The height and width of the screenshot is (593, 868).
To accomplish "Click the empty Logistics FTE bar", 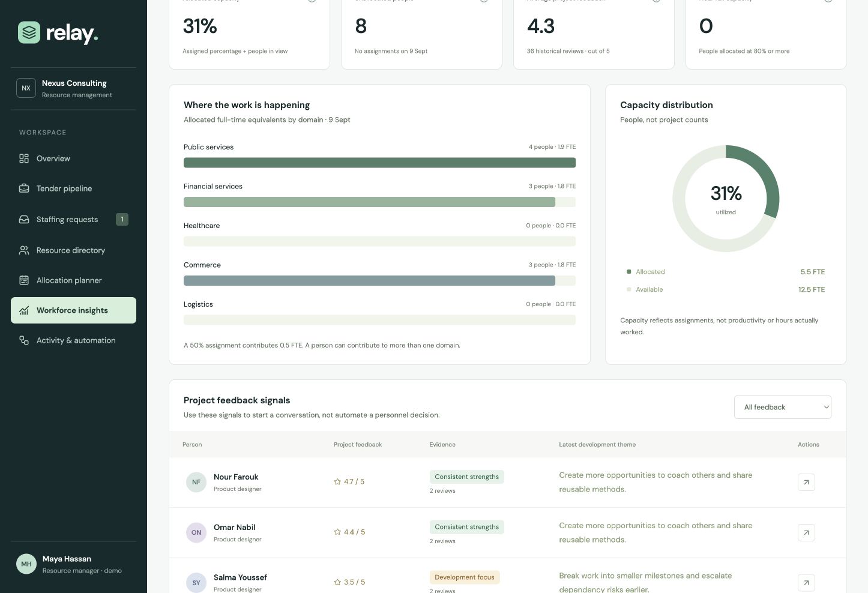I will point(379,320).
